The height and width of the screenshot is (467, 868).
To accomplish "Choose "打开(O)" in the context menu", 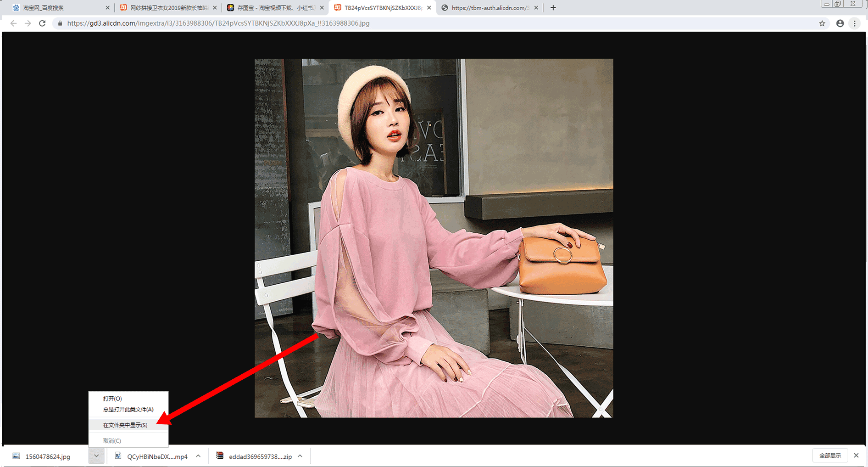I will click(112, 399).
